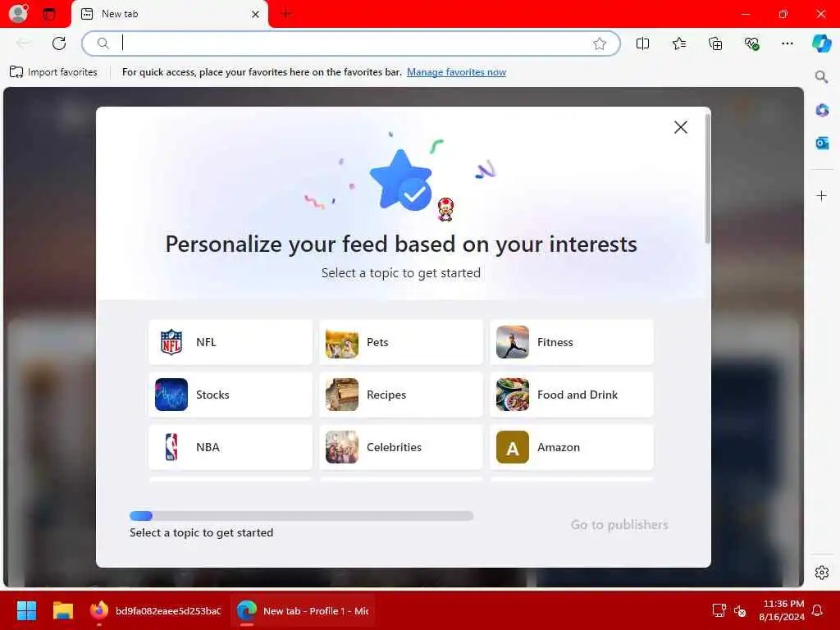
Task: Click the dialog vertical scrollbar
Action: (x=708, y=179)
